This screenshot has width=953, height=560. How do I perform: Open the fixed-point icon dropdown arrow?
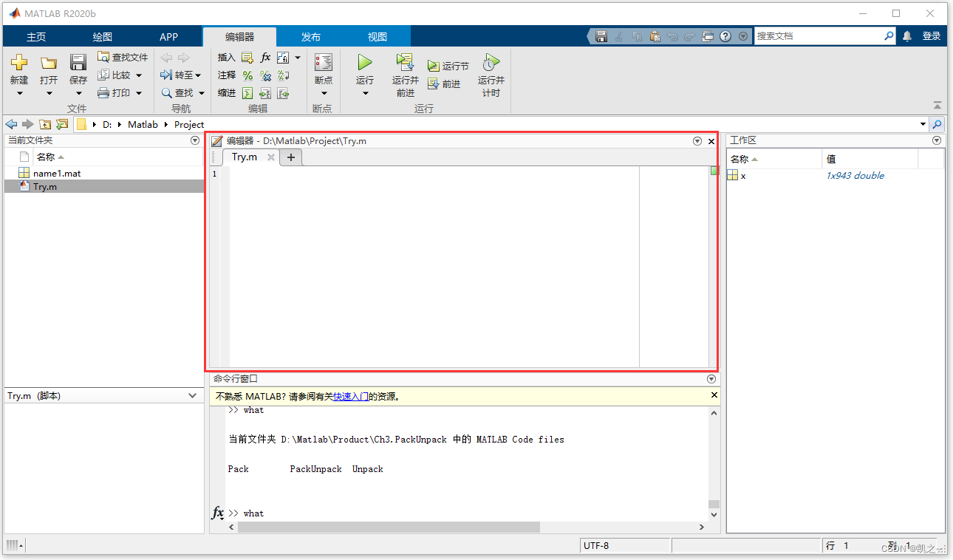tap(298, 57)
